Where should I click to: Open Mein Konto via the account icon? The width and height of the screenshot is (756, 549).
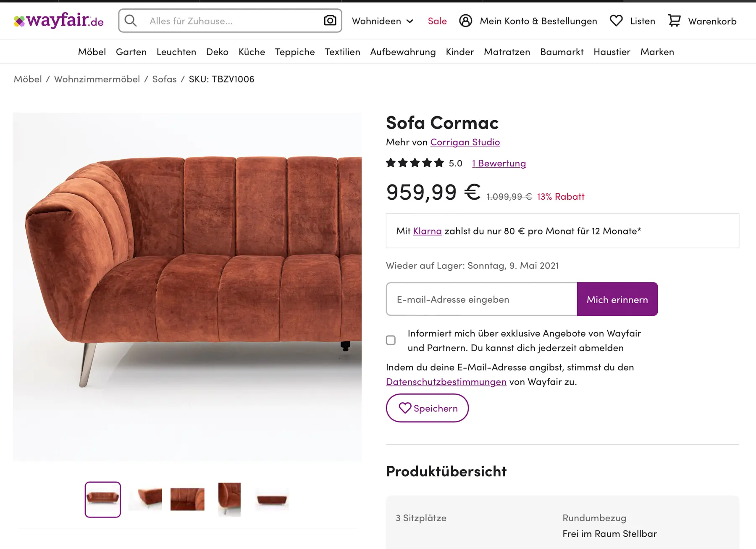tap(466, 21)
